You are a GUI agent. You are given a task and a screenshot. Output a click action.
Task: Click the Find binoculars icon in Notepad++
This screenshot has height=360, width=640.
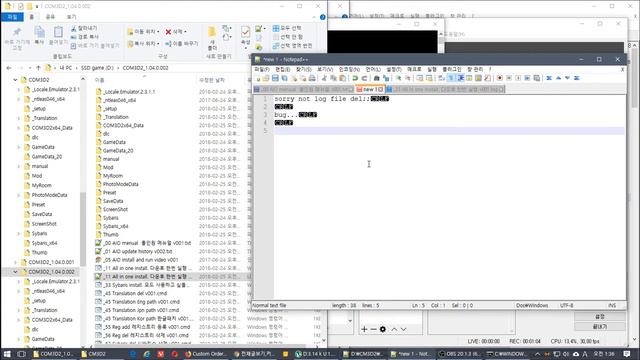pos(376,78)
